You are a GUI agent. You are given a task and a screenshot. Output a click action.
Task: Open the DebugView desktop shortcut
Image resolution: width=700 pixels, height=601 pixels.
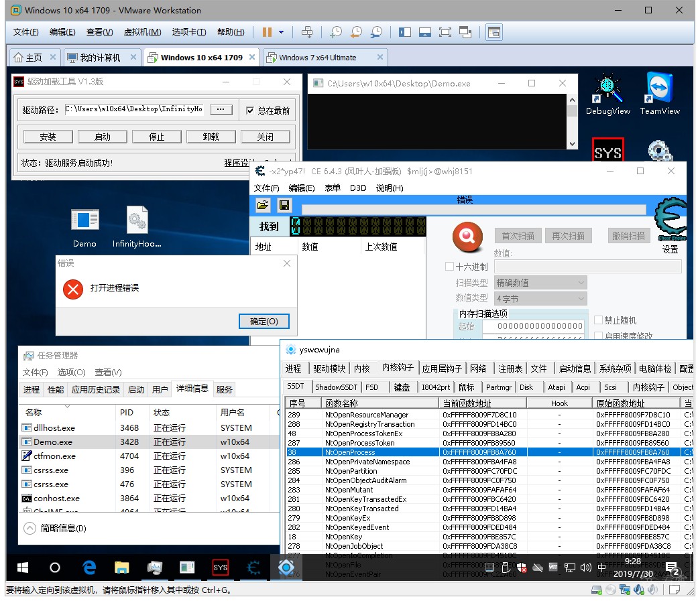click(x=607, y=95)
